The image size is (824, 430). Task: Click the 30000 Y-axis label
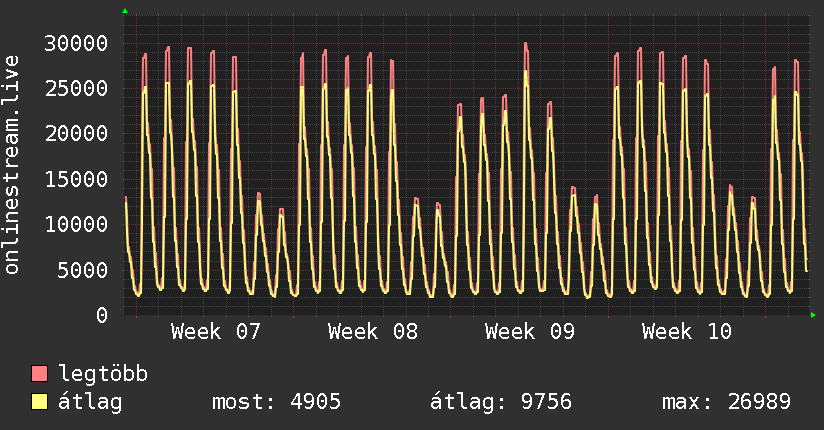(78, 43)
